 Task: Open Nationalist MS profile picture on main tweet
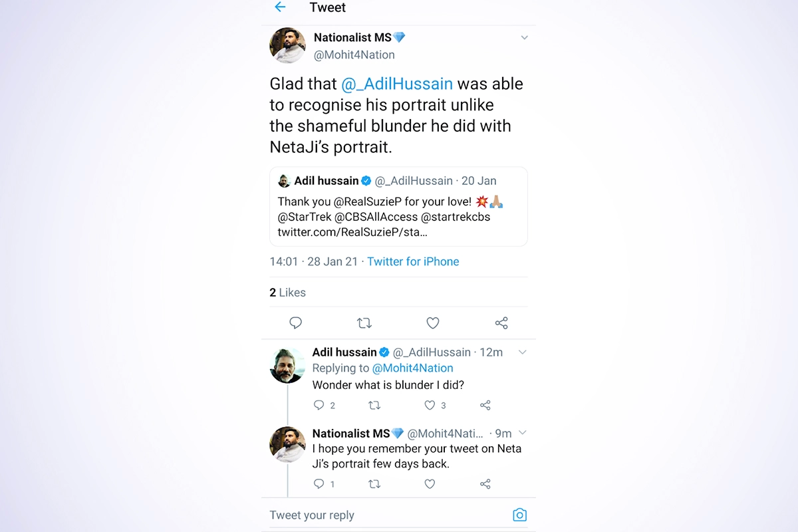[x=287, y=46]
